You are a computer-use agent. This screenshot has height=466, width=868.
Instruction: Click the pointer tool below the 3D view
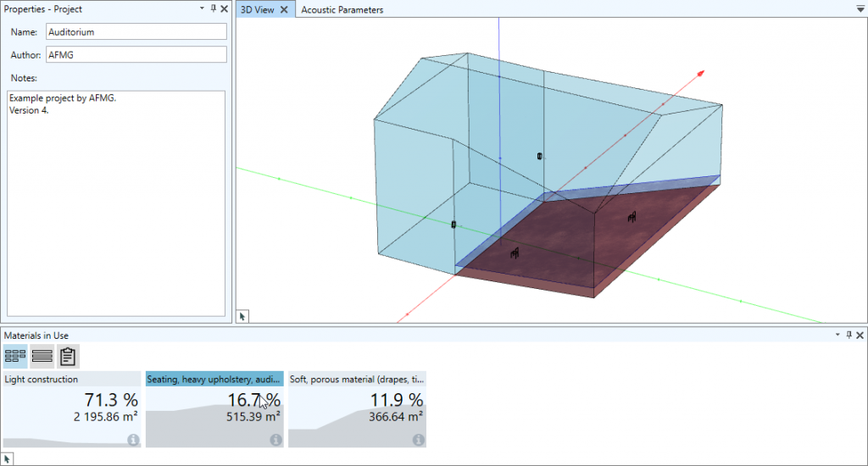coord(242,316)
